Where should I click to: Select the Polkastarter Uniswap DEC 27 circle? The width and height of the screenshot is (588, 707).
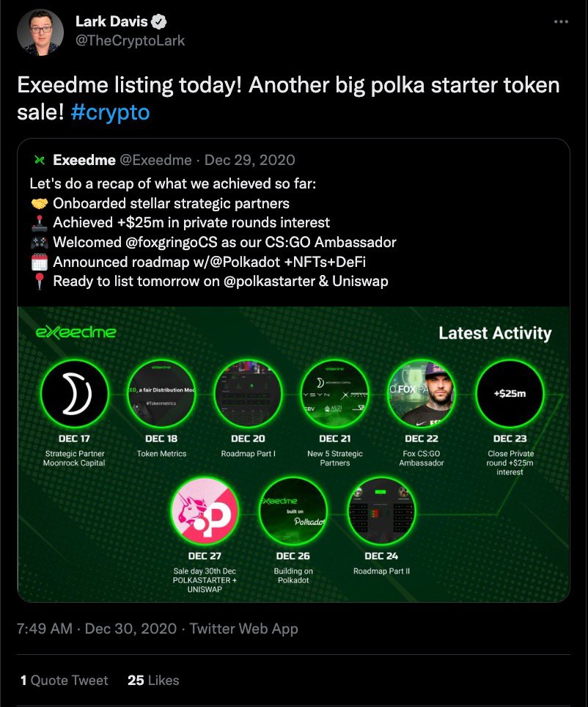click(205, 511)
